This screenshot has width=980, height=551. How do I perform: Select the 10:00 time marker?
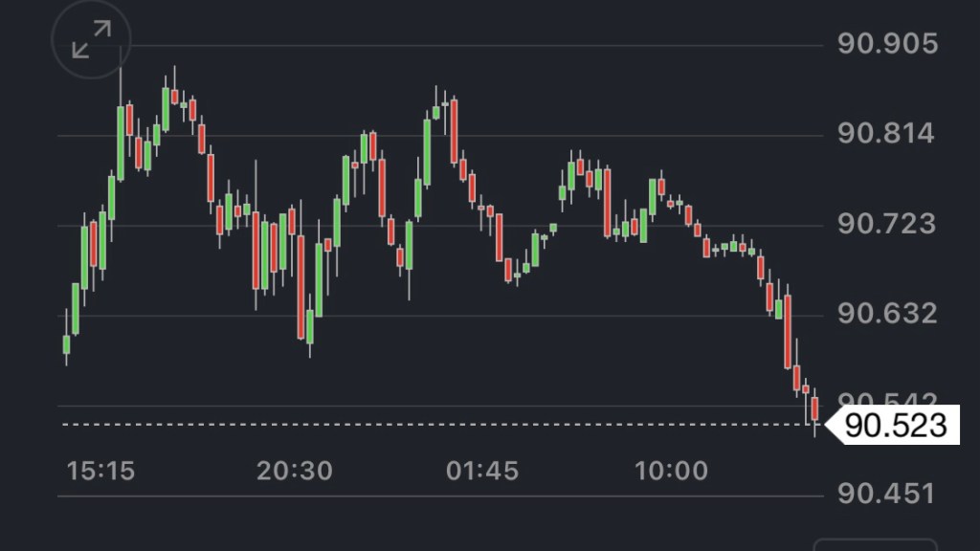pos(672,471)
